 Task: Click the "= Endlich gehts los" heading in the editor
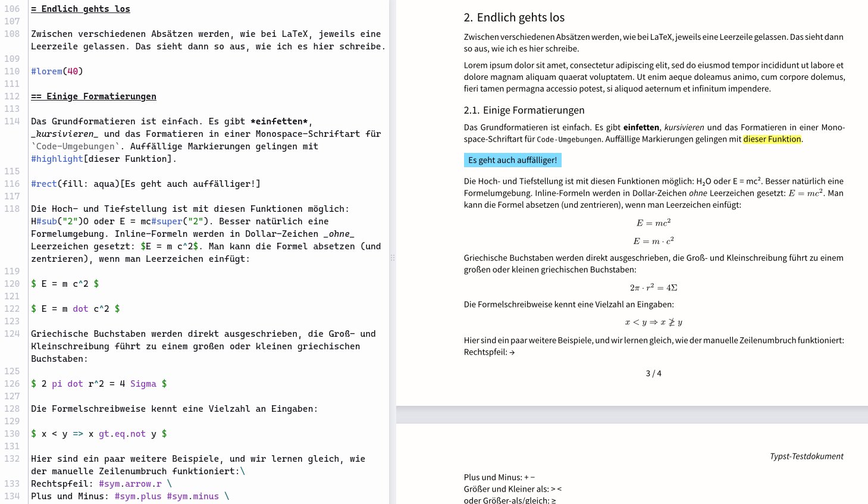click(80, 9)
